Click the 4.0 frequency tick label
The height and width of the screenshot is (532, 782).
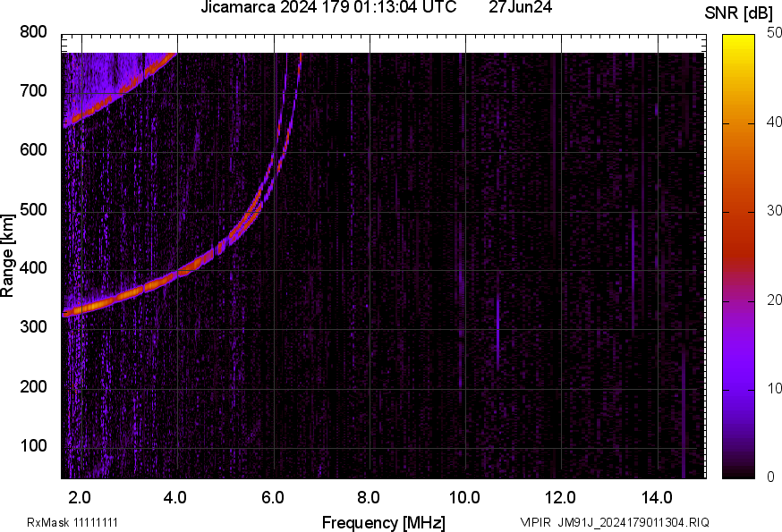coord(176,496)
